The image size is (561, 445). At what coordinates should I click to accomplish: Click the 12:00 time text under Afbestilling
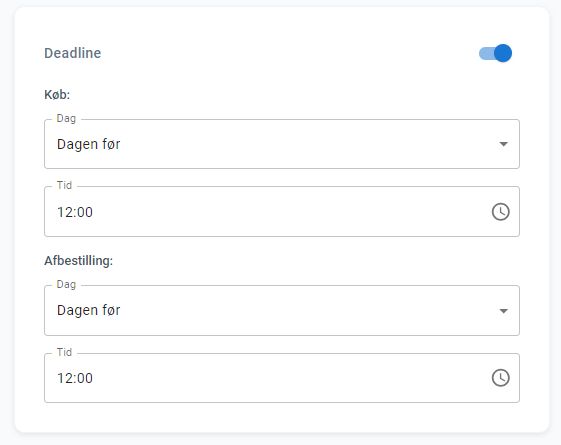(75, 378)
